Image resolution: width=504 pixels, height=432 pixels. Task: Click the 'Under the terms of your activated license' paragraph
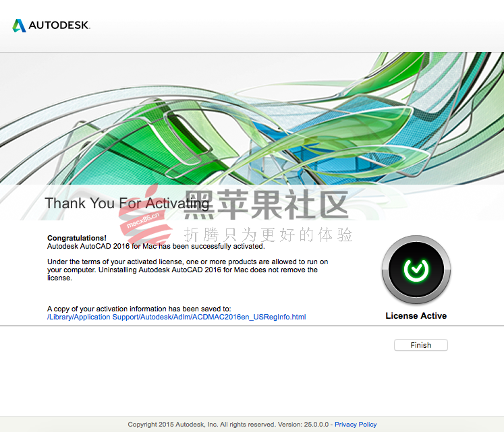click(x=188, y=270)
